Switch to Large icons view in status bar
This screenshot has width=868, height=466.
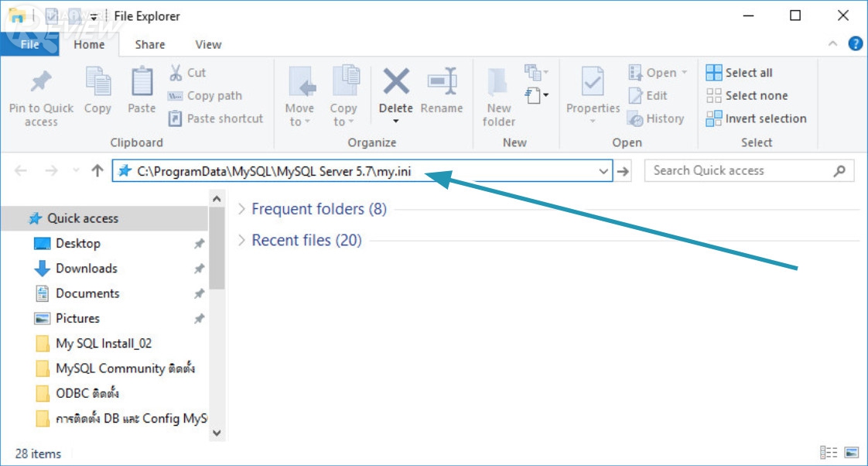click(852, 453)
